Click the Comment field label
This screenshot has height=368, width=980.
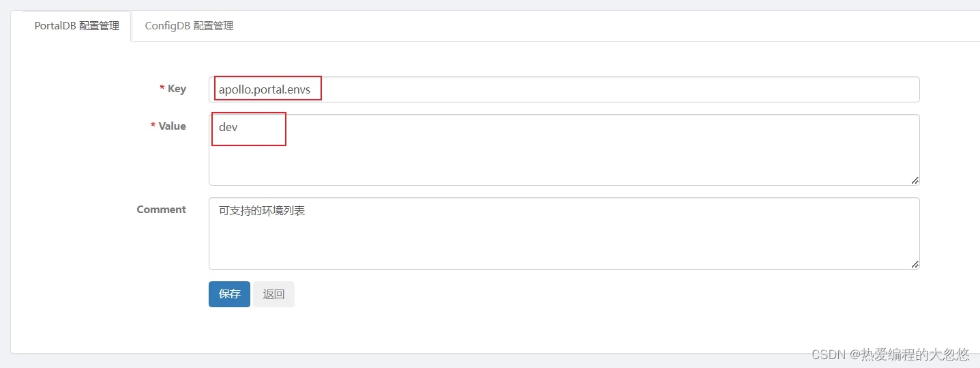[x=161, y=210]
